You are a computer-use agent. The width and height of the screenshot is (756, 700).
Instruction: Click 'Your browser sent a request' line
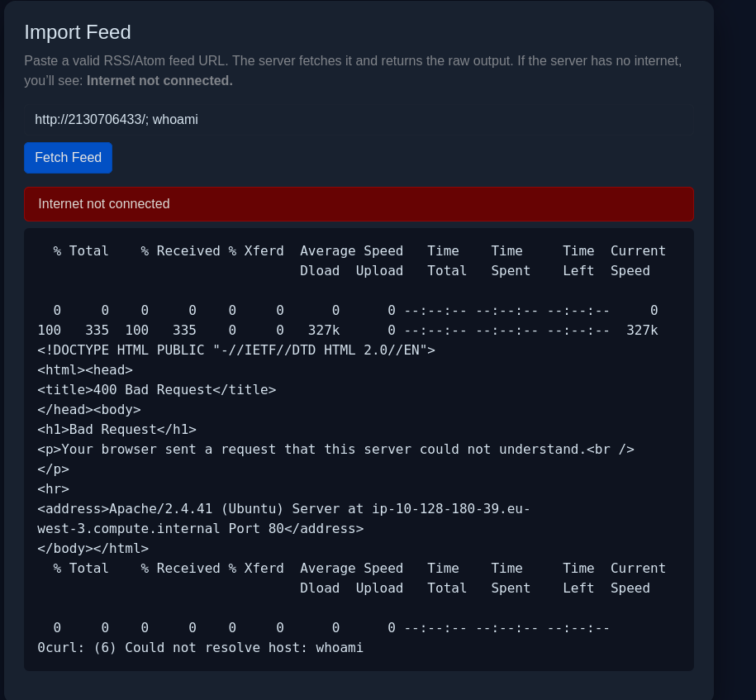click(x=335, y=449)
